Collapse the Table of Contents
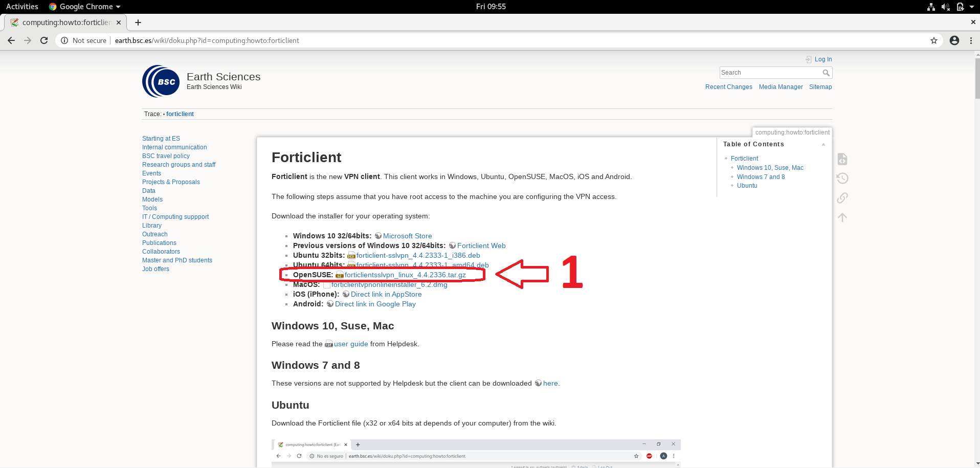980x468 pixels. pyautogui.click(x=823, y=144)
